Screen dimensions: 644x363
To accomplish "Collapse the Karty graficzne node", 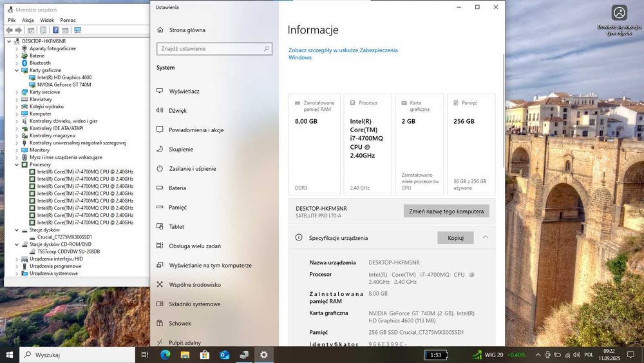I will coord(17,70).
